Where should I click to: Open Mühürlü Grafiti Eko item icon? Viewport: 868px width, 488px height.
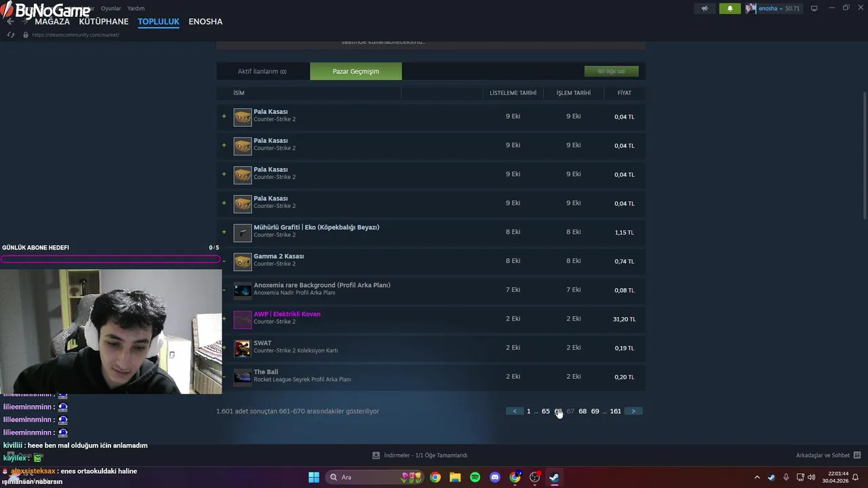pyautogui.click(x=243, y=232)
